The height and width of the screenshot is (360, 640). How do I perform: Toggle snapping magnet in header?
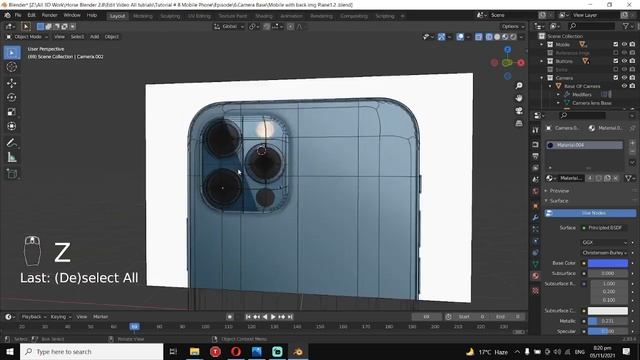(x=267, y=27)
